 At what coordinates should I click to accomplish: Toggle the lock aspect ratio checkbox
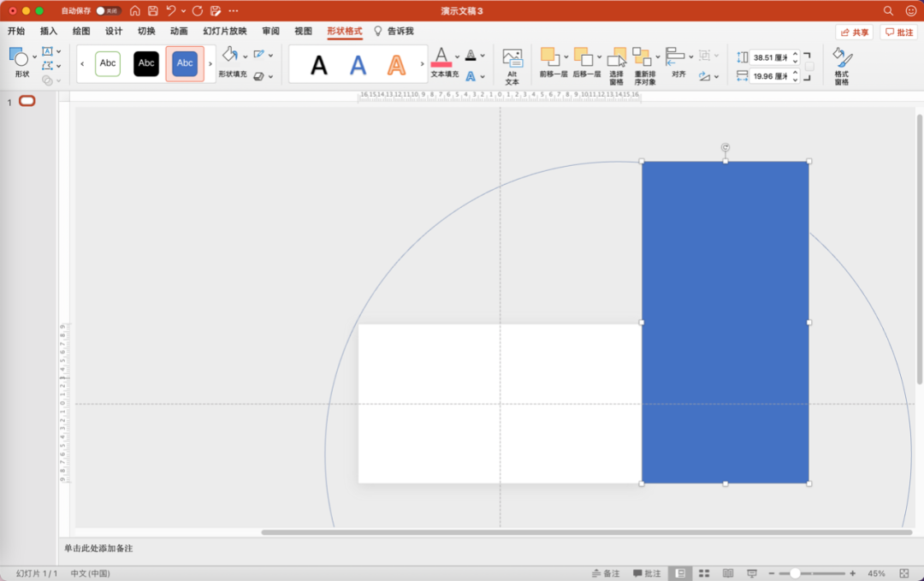tap(809, 67)
